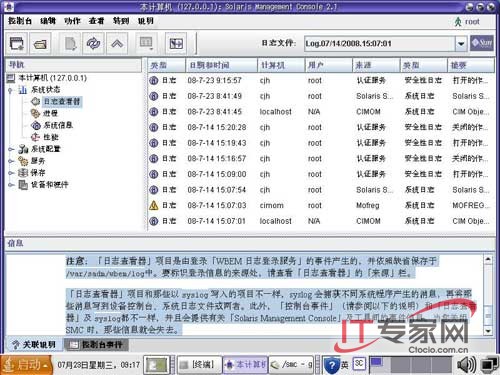Viewport: 500px width, 375px height.
Task: Click the properties document toolbar icon
Action: (70, 43)
